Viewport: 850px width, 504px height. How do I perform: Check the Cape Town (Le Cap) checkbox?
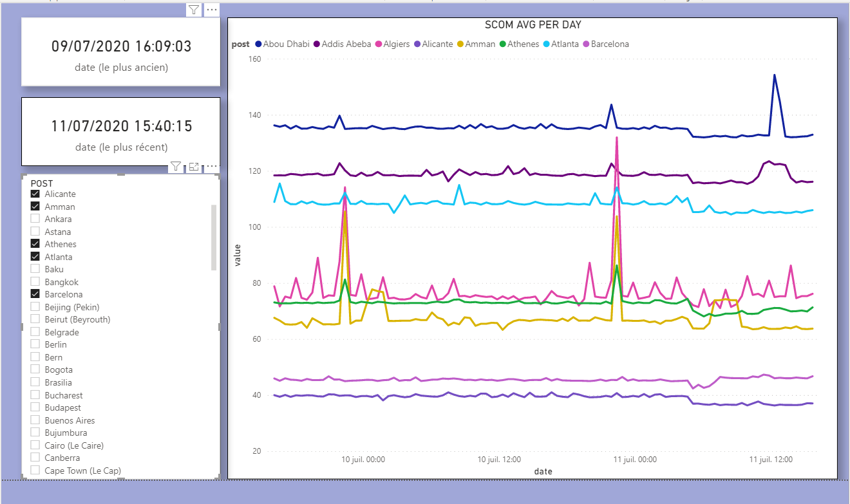point(35,471)
